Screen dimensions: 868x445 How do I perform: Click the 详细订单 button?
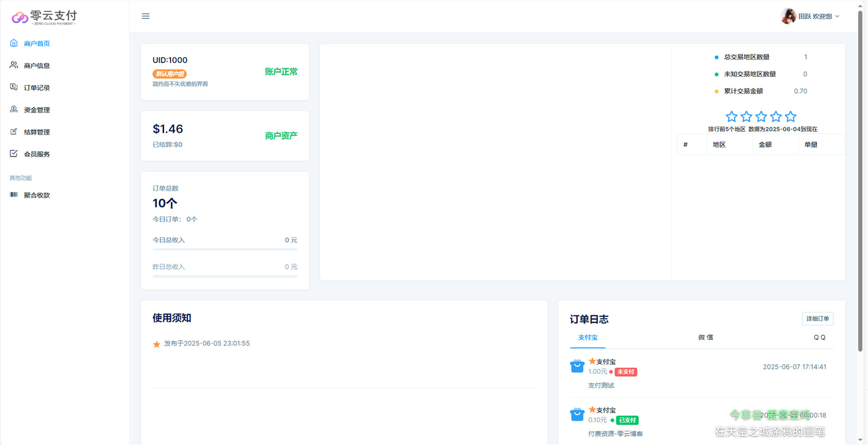(817, 319)
